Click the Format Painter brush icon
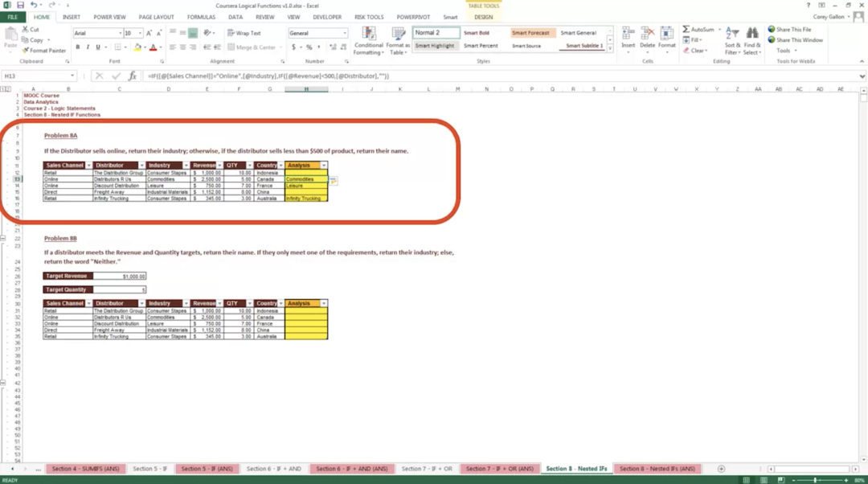 (27, 51)
